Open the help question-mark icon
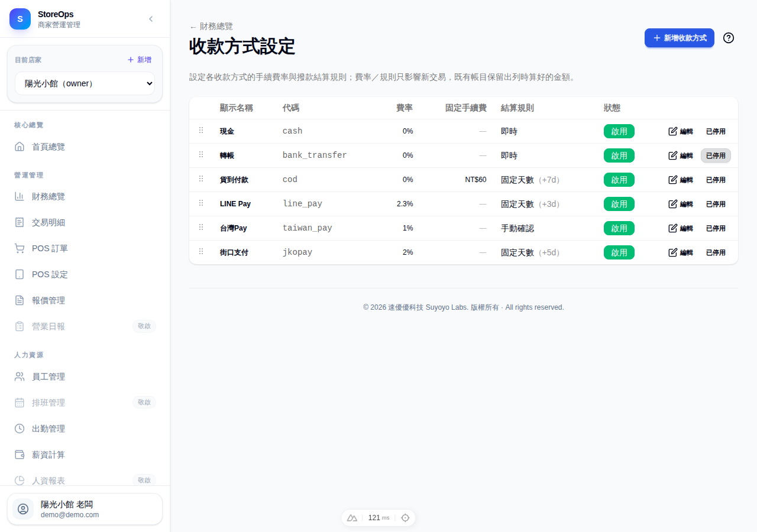Image resolution: width=757 pixels, height=532 pixels. click(729, 38)
